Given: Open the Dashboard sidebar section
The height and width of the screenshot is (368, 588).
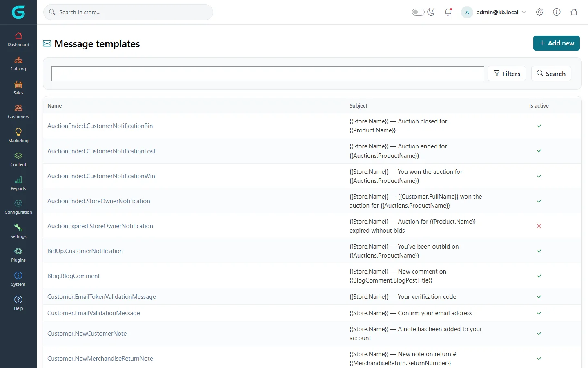Looking at the screenshot, I should pos(18,40).
